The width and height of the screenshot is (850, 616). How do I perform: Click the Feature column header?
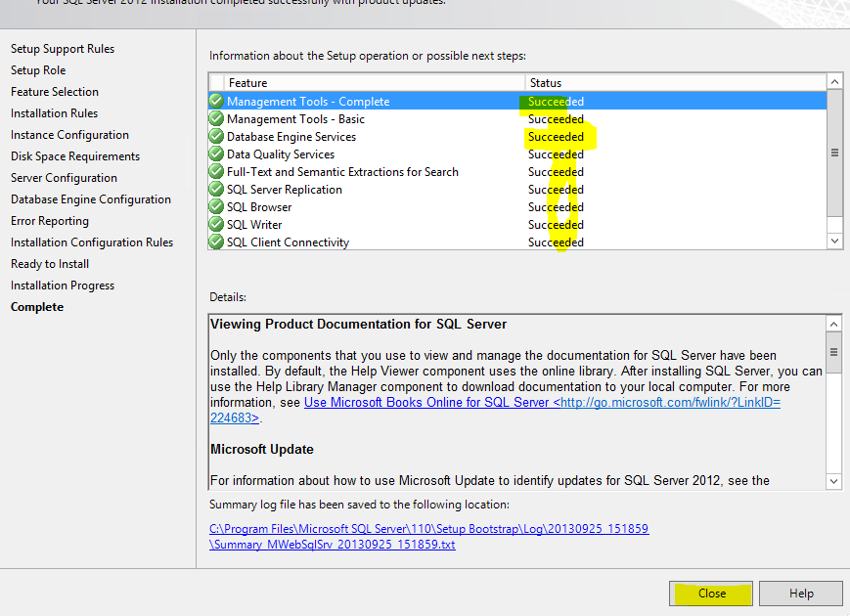click(x=374, y=83)
